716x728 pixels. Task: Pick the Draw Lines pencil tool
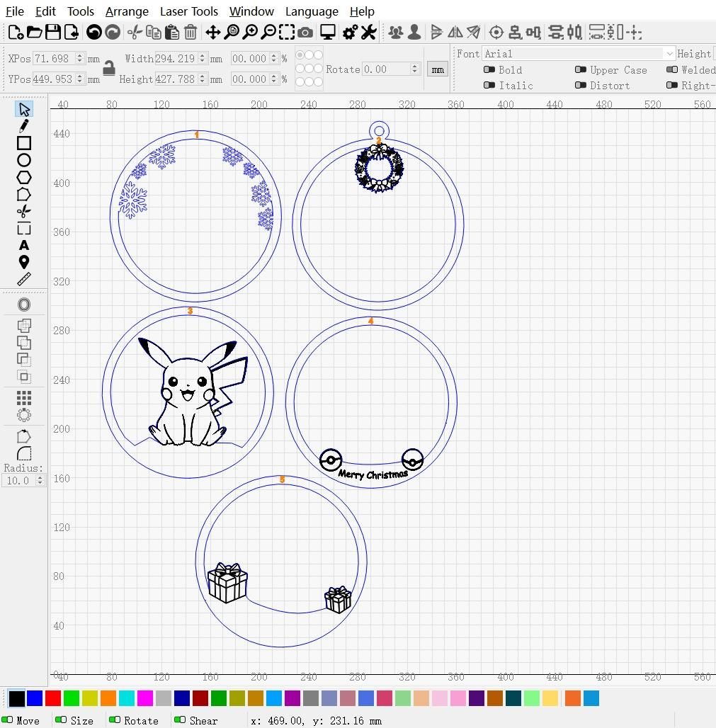[24, 126]
